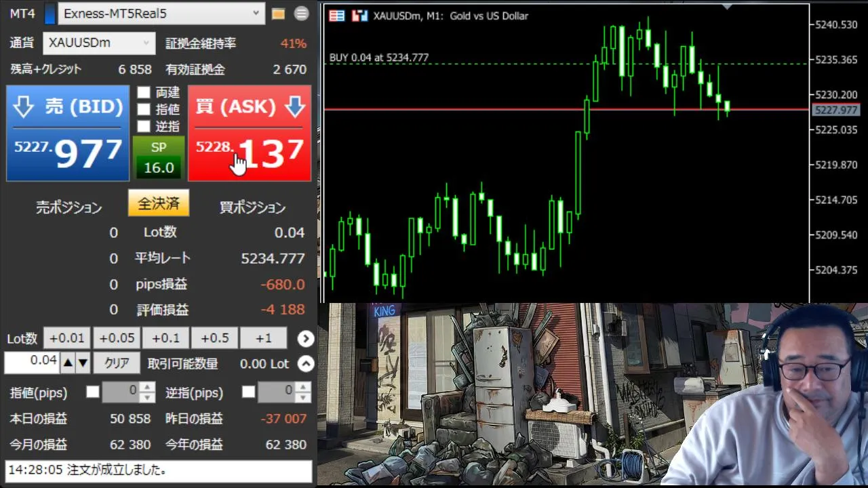Screen dimensions: 868x488
Task: Click the pips損益 -680.0 value
Action: point(283,284)
